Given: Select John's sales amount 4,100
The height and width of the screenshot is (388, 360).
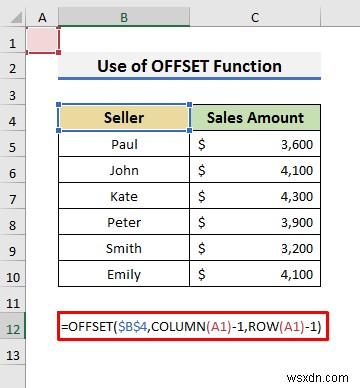Looking at the screenshot, I should point(255,170).
